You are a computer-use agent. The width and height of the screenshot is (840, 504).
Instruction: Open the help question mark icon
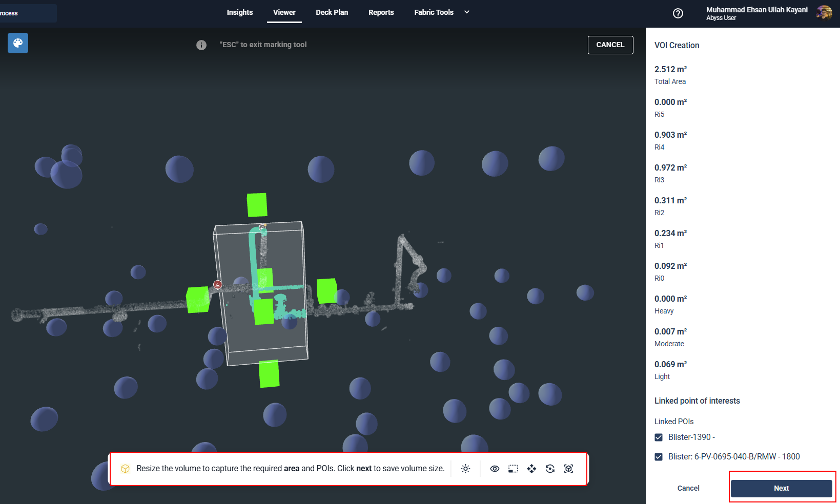tap(678, 13)
